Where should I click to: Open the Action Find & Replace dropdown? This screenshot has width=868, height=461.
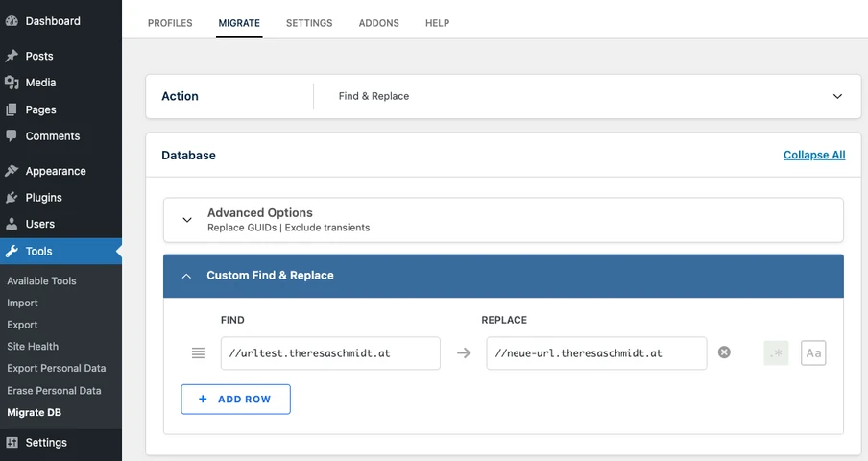588,96
